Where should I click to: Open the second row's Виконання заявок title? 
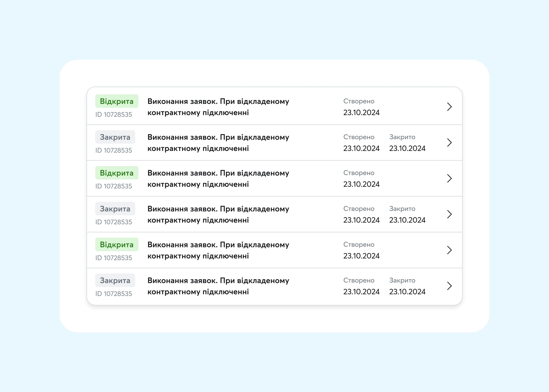(218, 142)
